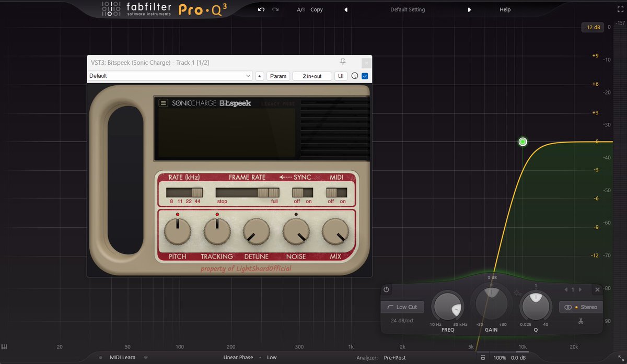Image resolution: width=627 pixels, height=364 pixels.
Task: Toggle LEGACY MODE on Bitspeek display
Action: [x=278, y=104]
